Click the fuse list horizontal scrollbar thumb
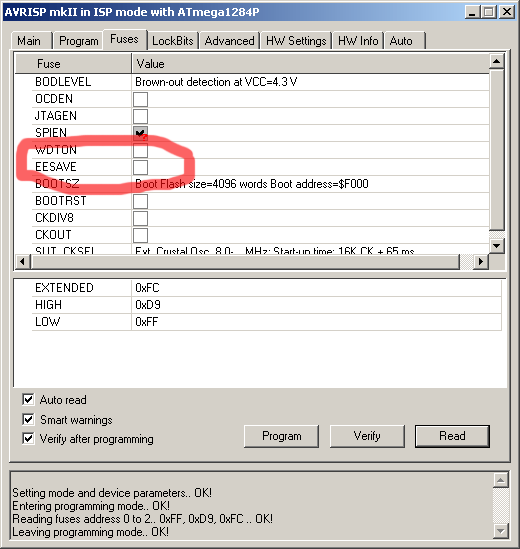520x549 pixels. click(245, 262)
